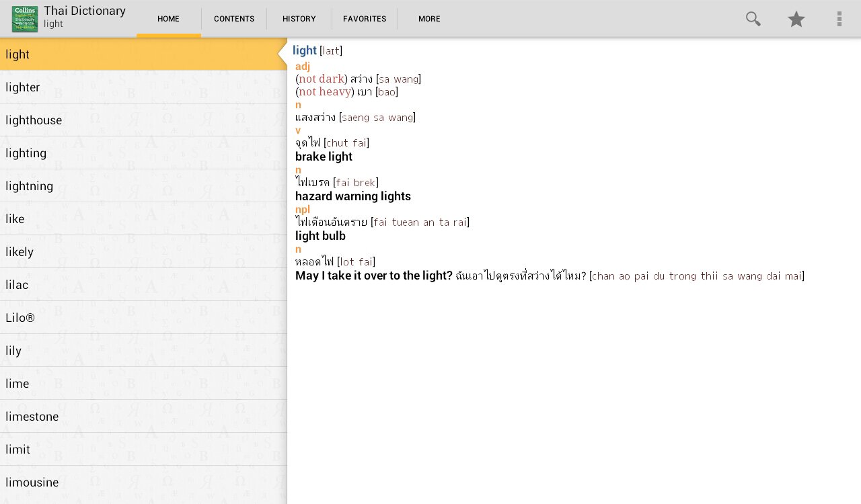Click the 'light' headword in definition

click(x=304, y=50)
